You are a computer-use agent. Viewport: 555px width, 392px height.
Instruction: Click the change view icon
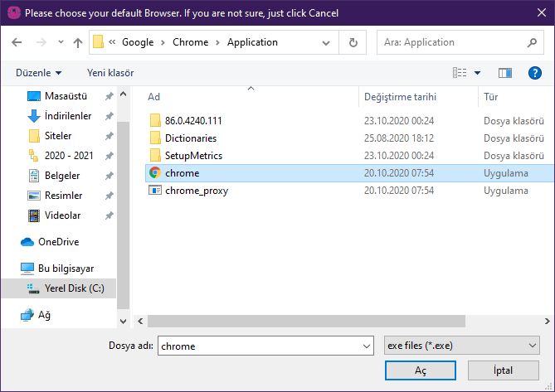[460, 73]
